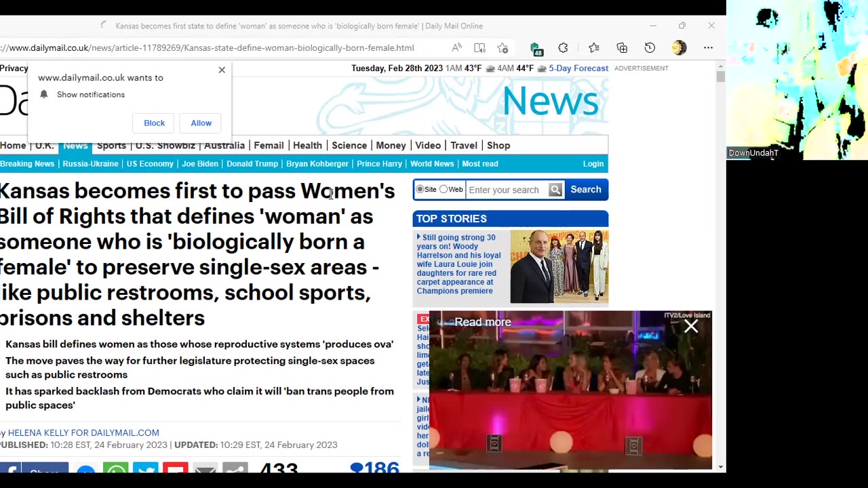Click the blue Search button
Viewport: 868px width, 488px height.
[586, 190]
